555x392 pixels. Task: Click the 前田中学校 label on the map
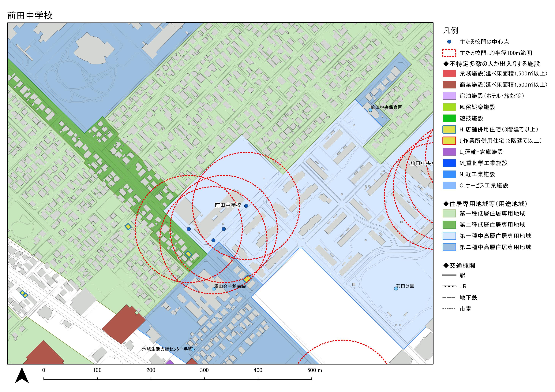(228, 205)
